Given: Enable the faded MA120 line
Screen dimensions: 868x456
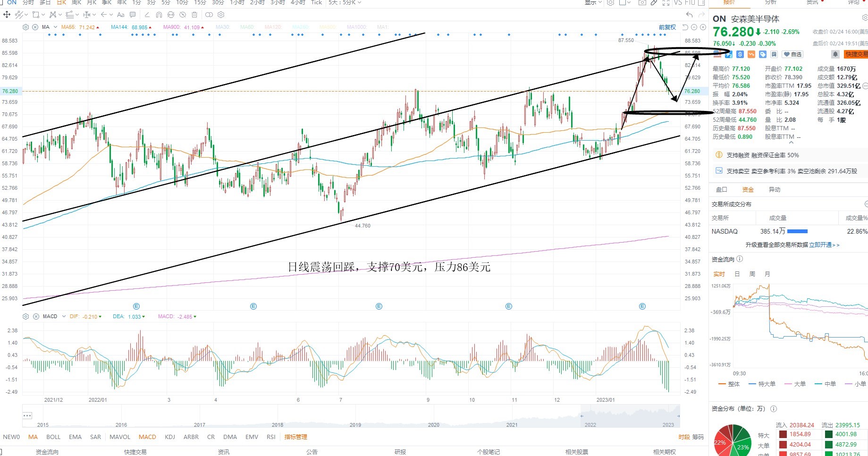Looking at the screenshot, I should [273, 27].
